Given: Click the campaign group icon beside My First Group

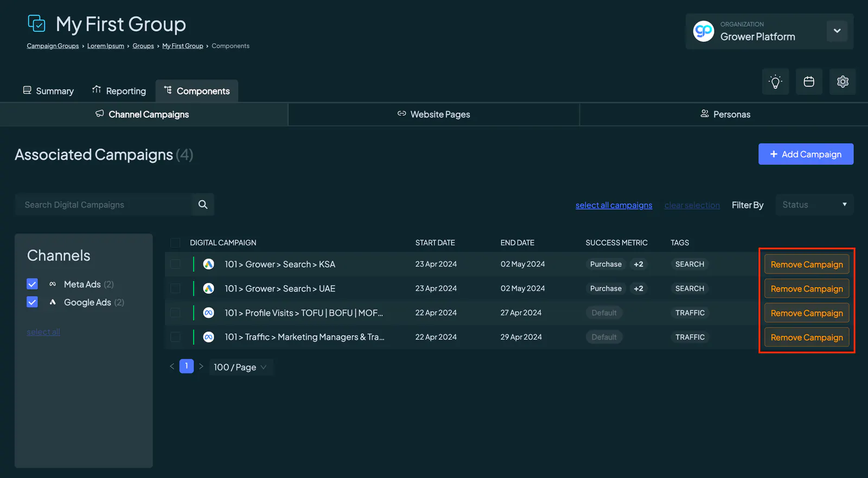Looking at the screenshot, I should point(36,23).
